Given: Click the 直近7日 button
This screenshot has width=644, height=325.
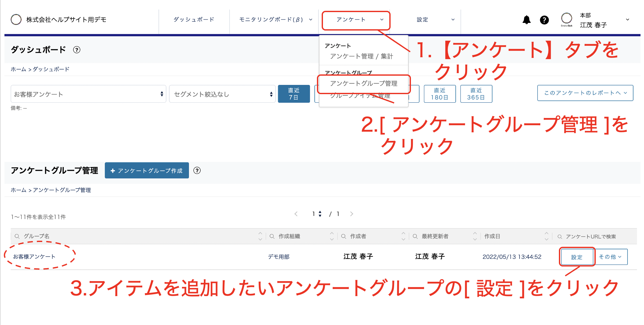Looking at the screenshot, I should 294,94.
